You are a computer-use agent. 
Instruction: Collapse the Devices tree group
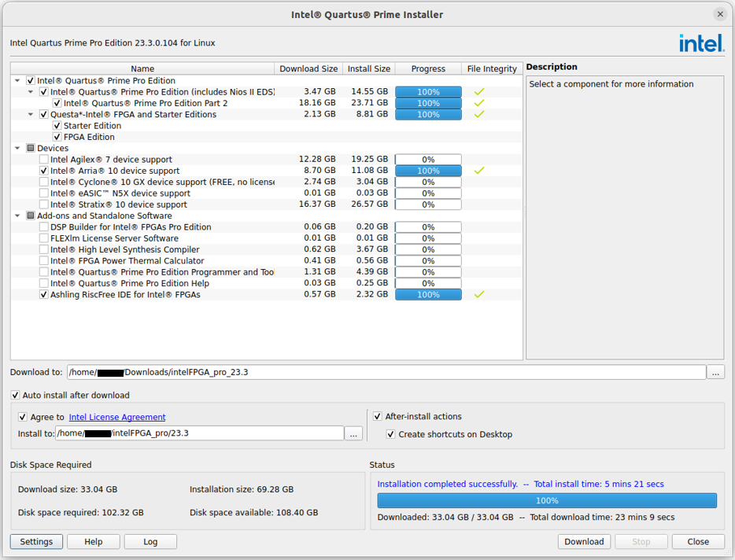pos(18,149)
